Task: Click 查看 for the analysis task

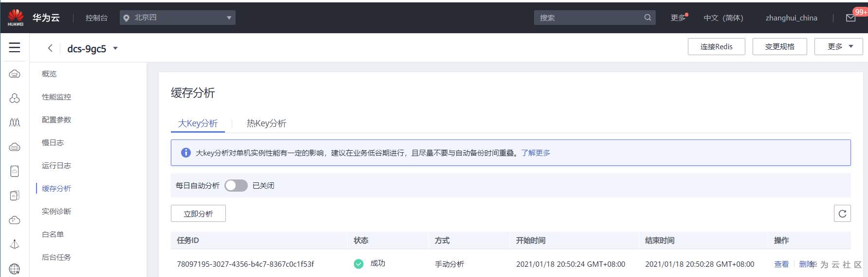Action: point(781,264)
